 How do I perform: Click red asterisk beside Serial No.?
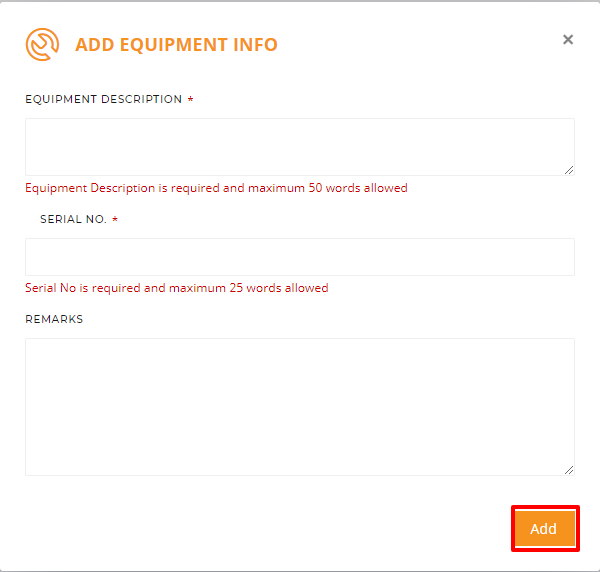[x=115, y=219]
